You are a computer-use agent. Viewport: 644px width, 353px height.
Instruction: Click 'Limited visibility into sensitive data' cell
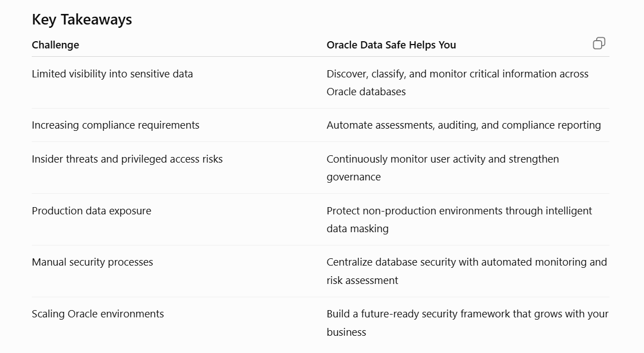112,74
